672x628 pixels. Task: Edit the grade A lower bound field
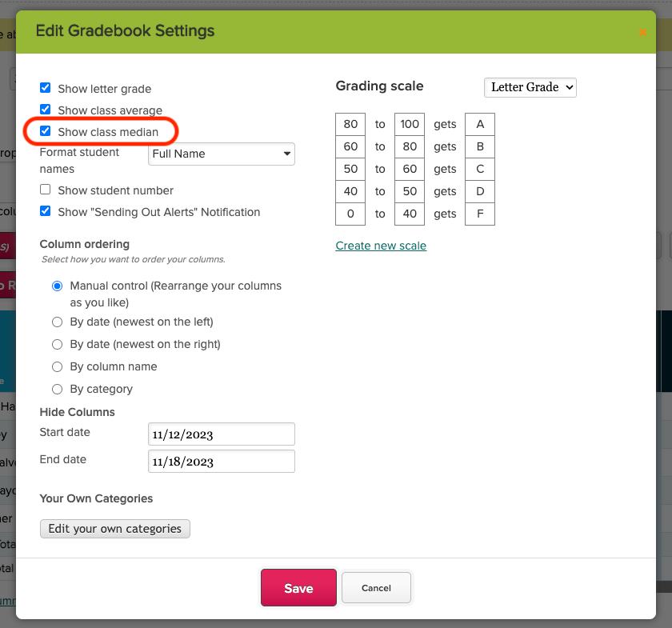click(350, 124)
